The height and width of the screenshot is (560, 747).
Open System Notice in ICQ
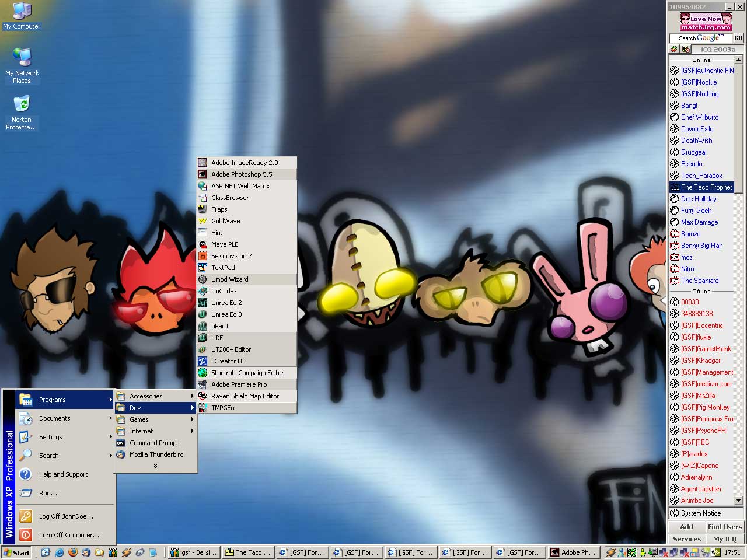tap(706, 513)
